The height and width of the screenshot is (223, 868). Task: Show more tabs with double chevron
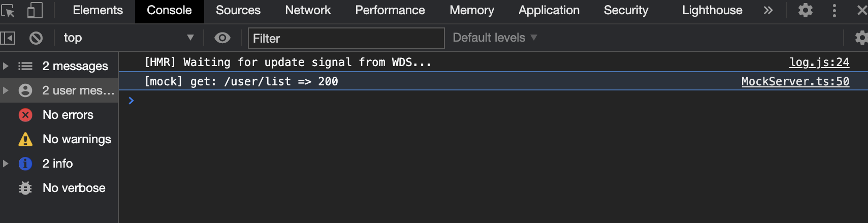tap(768, 10)
